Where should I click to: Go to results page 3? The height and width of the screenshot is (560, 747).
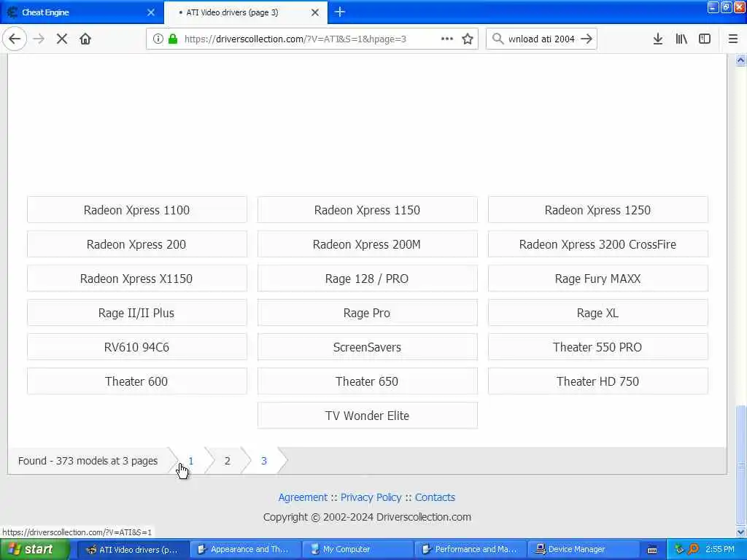tap(264, 461)
